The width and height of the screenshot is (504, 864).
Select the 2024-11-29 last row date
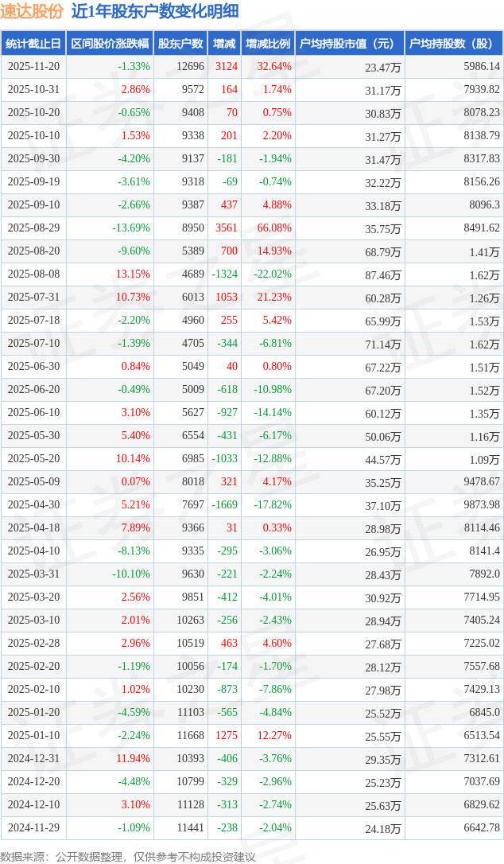pos(33,828)
